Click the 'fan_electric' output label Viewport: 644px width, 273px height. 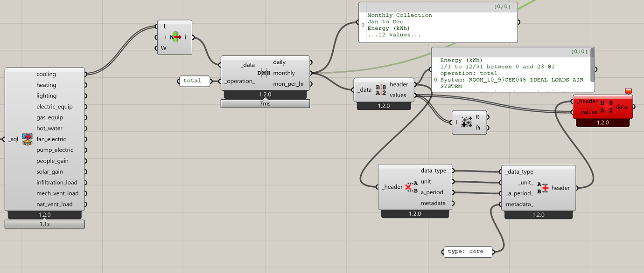point(51,139)
